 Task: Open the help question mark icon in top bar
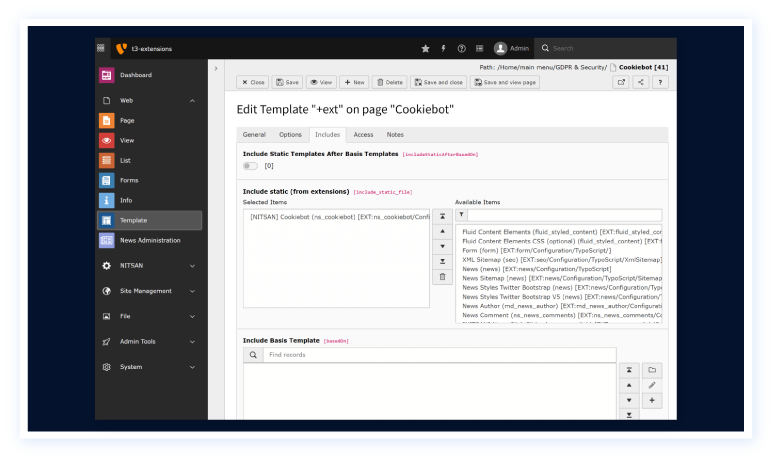461,48
